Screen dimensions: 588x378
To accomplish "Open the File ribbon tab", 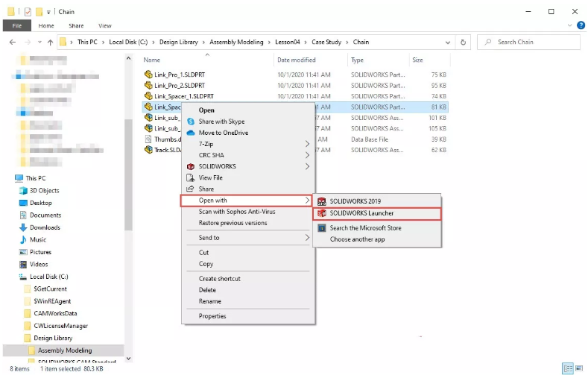I will (17, 25).
